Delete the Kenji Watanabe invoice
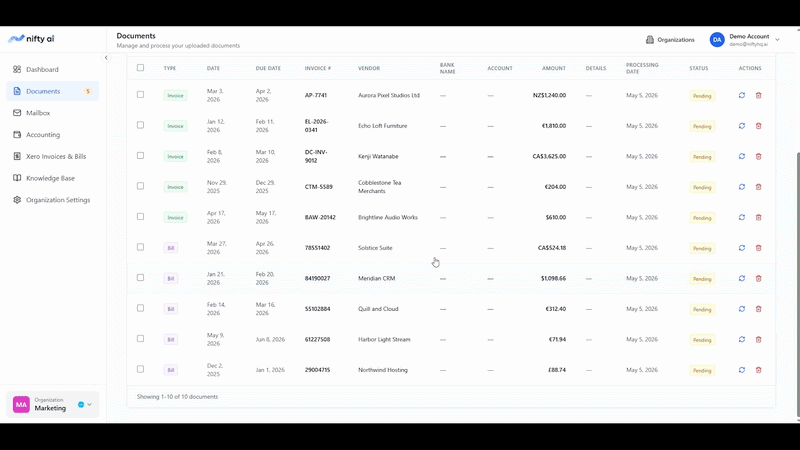 click(x=759, y=157)
